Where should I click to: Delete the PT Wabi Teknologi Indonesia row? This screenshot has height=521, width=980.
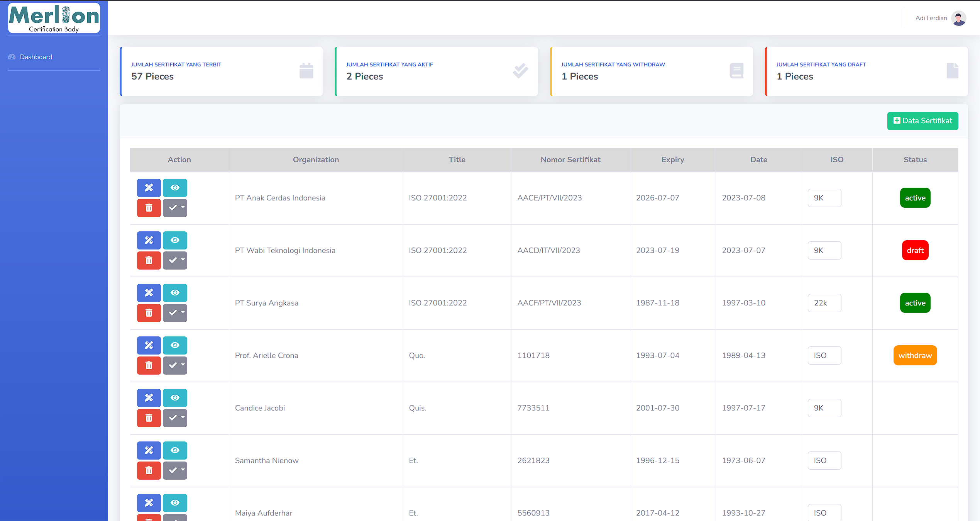149,260
